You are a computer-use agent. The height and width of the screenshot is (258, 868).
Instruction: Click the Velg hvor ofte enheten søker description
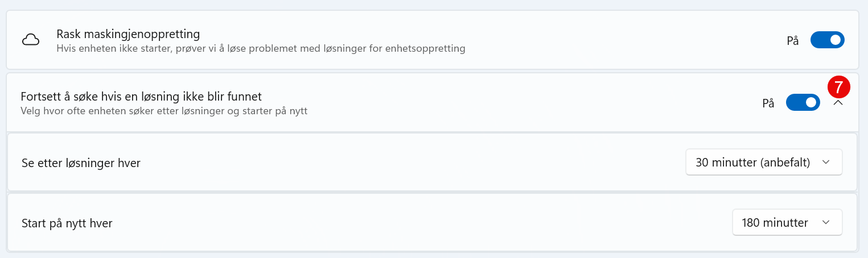(x=164, y=111)
